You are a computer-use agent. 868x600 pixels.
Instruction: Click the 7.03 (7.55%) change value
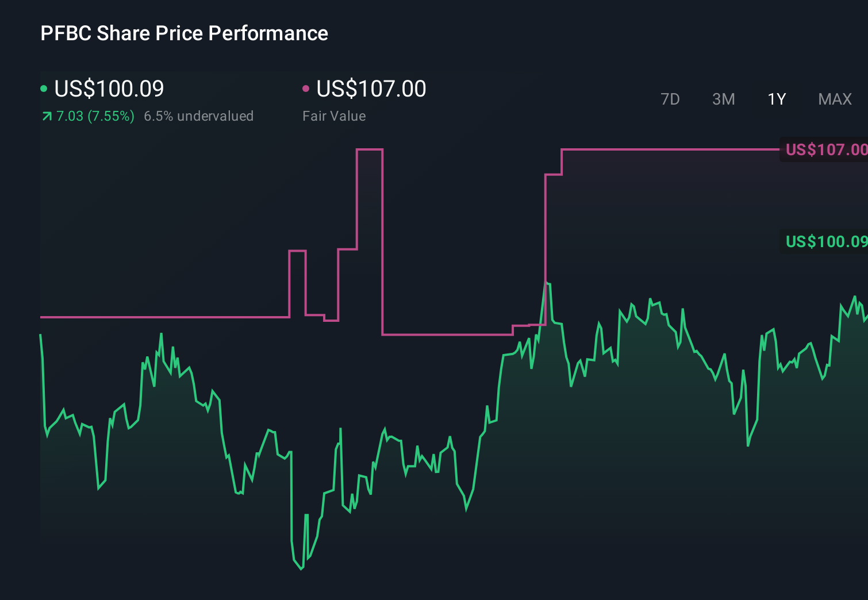(x=95, y=116)
